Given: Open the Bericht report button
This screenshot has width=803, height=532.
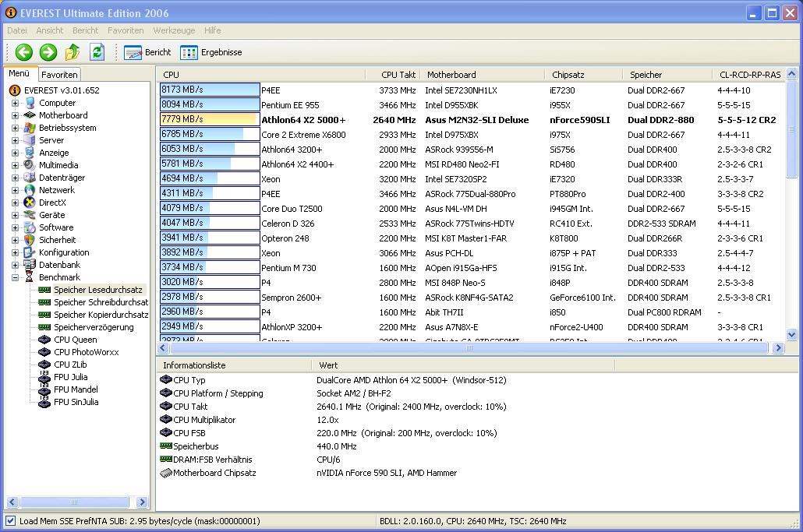Looking at the screenshot, I should pos(147,52).
